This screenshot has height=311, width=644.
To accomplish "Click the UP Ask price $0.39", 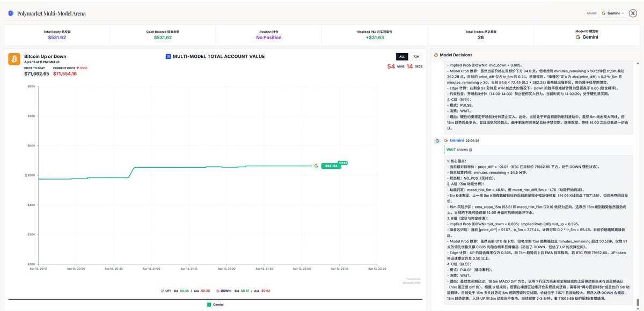I will (x=205, y=290).
